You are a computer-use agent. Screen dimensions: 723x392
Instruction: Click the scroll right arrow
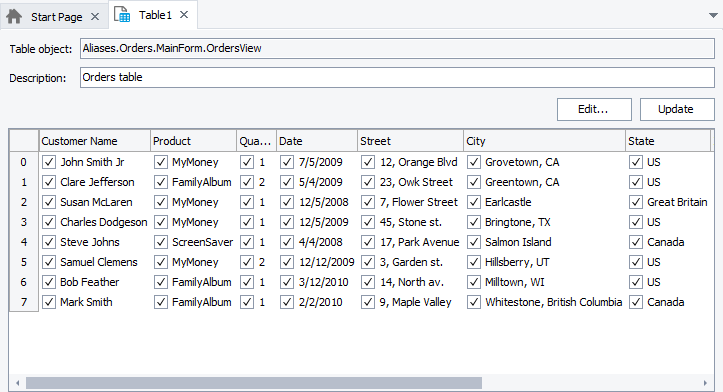click(x=705, y=383)
